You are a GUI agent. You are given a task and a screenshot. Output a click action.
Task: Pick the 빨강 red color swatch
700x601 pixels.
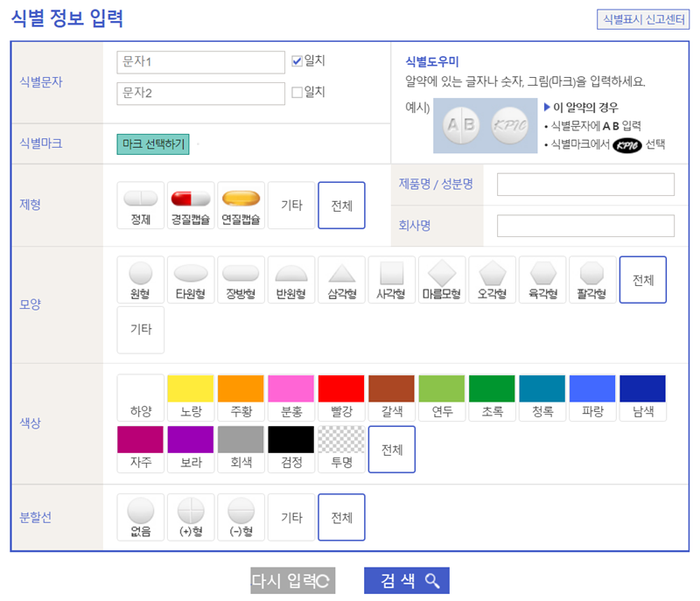(341, 398)
